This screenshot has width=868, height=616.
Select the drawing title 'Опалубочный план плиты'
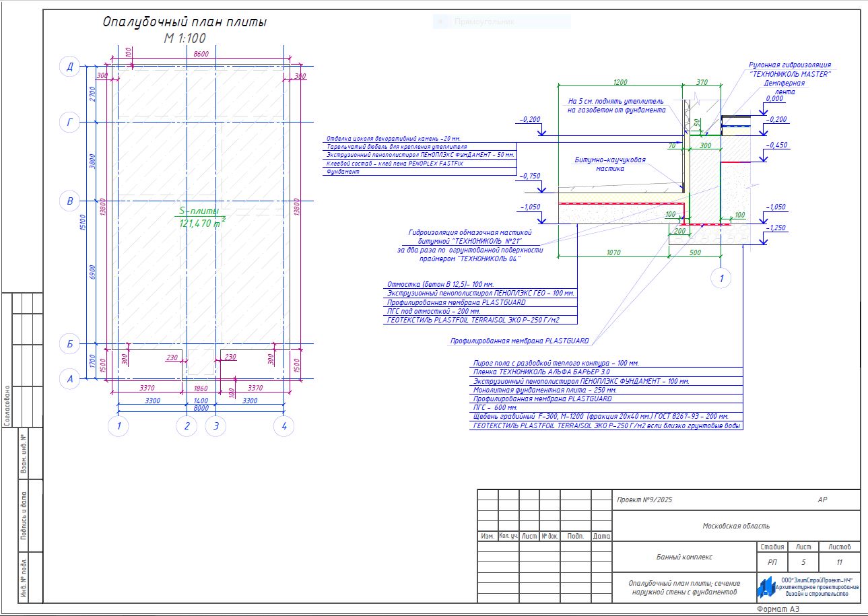pos(185,22)
